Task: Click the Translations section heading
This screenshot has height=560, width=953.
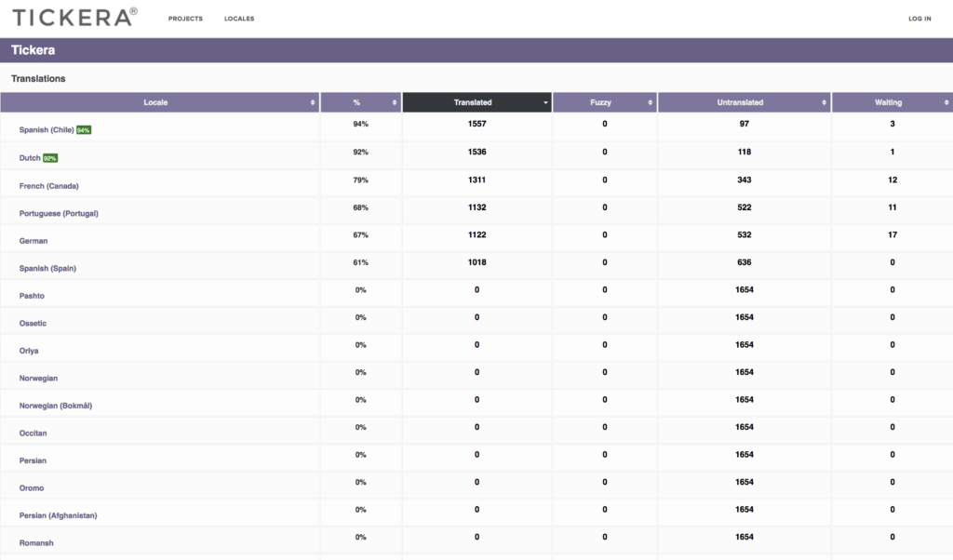Action: tap(38, 78)
